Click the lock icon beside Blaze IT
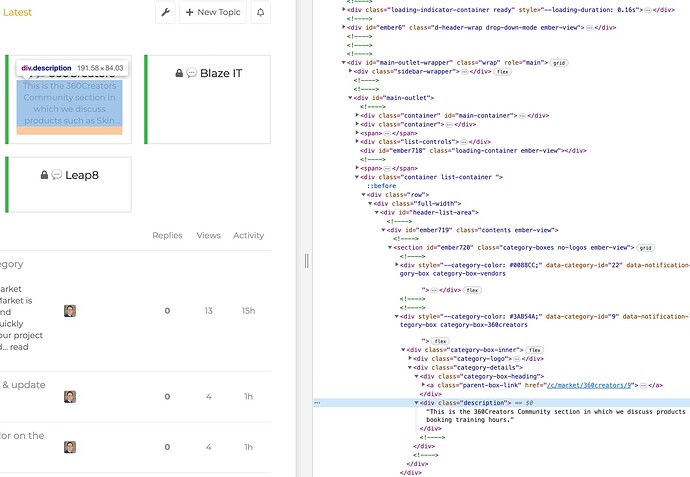Viewport: 690px width, 477px height. 179,73
